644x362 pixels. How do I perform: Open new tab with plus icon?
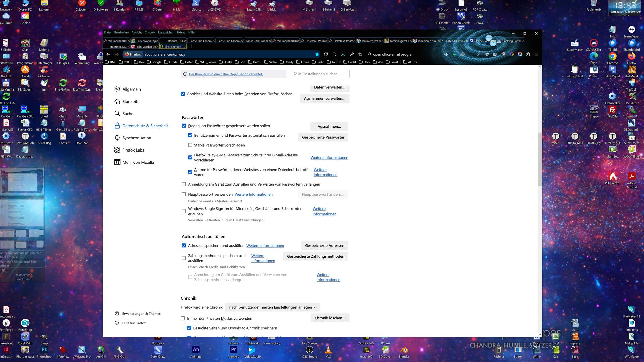click(x=191, y=46)
